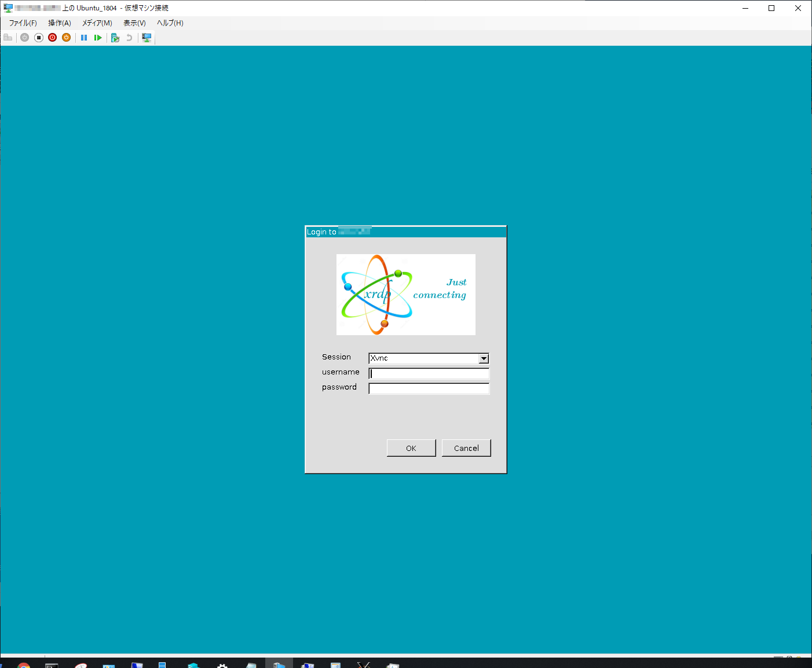Click the OK button

[411, 448]
